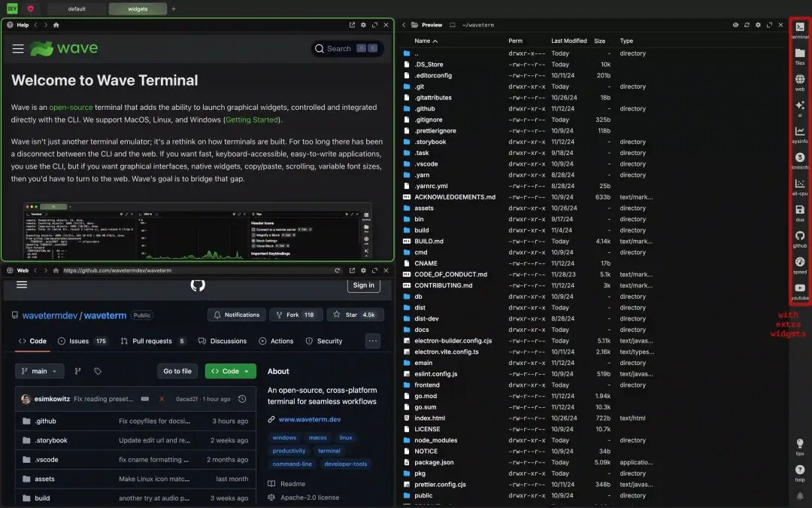Image resolution: width=812 pixels, height=508 pixels.
Task: Launch the web widget from sidebar
Action: pyautogui.click(x=799, y=82)
